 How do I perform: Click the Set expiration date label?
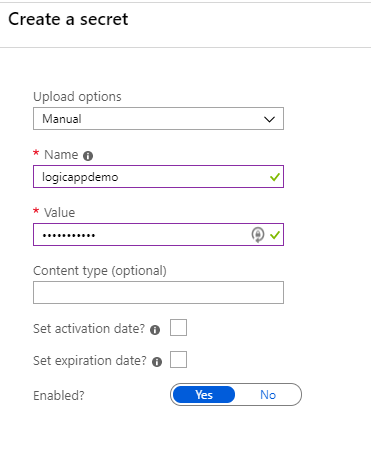(90, 361)
